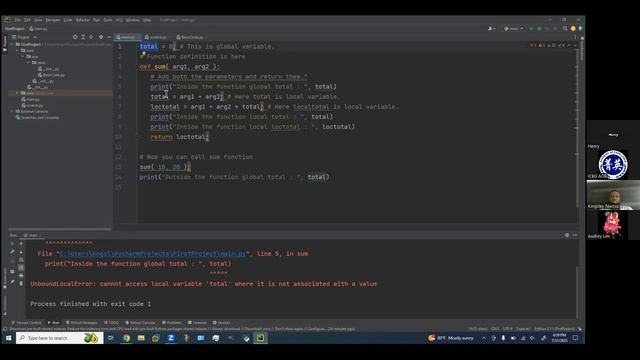Click the green Run icon in toolbar
This screenshot has width=640, height=360.
(531, 29)
